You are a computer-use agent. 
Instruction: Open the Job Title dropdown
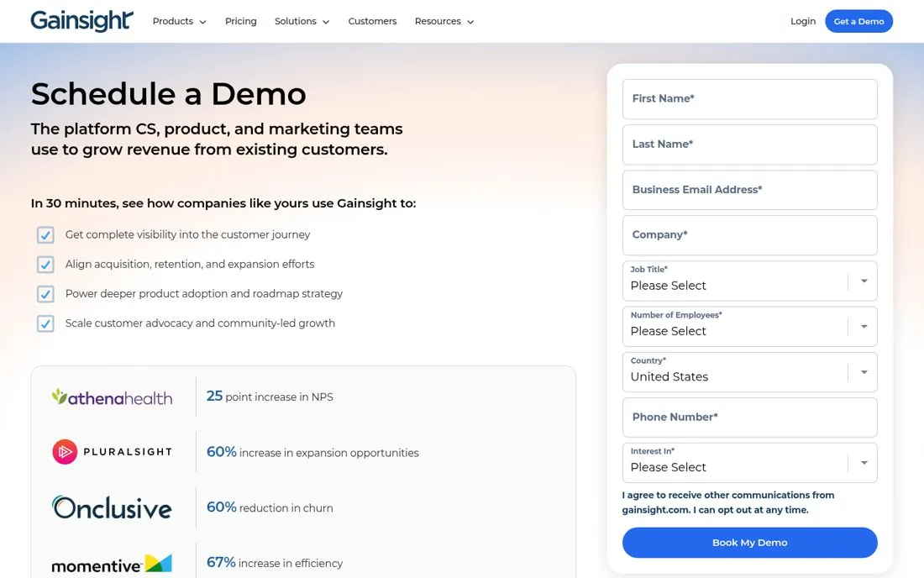749,281
